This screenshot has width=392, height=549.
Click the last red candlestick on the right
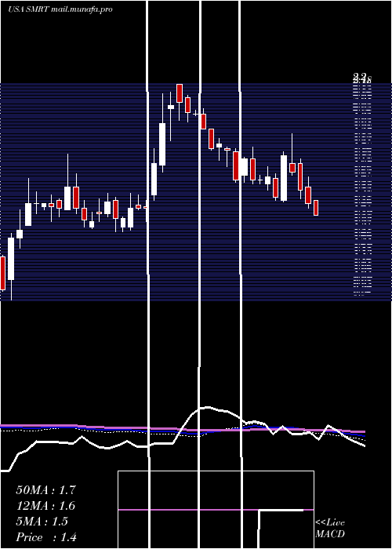[x=316, y=208]
